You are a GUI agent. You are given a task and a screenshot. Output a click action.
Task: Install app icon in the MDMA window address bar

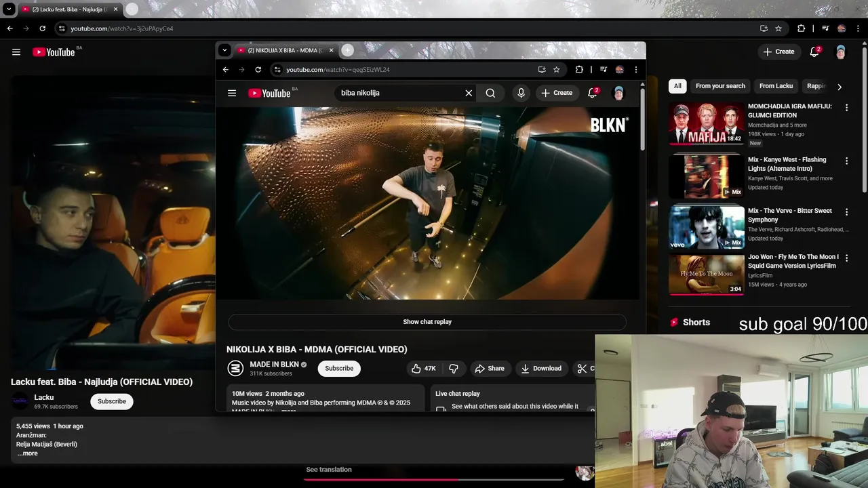(x=542, y=69)
